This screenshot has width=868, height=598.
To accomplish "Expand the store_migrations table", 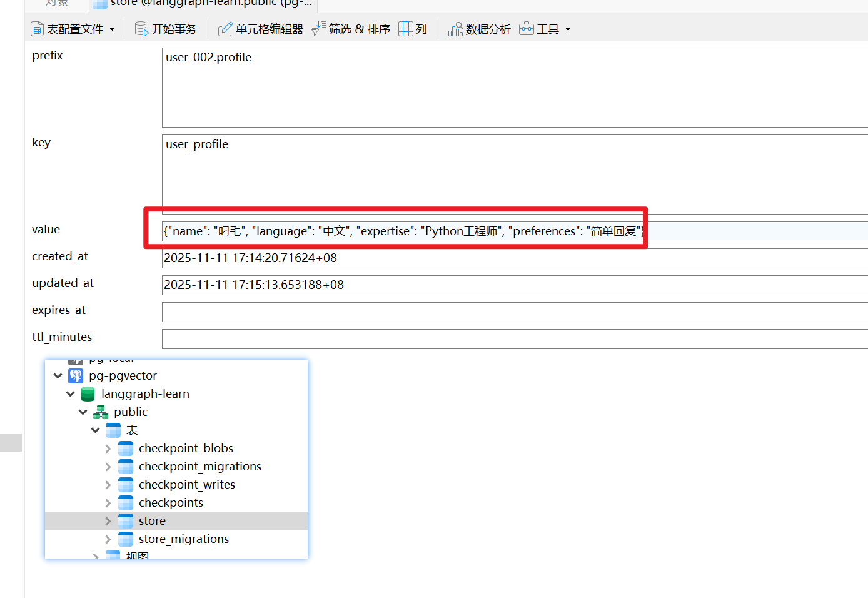I will [108, 539].
